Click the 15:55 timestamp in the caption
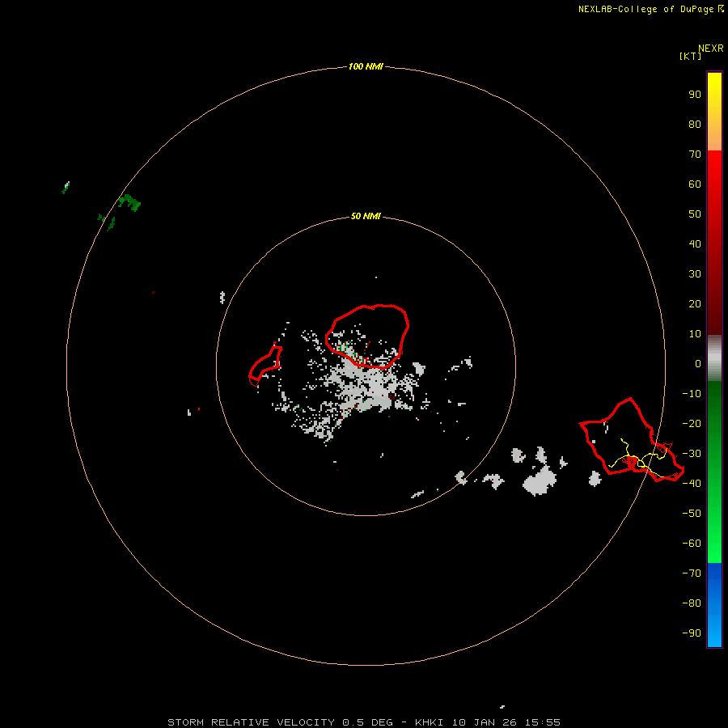This screenshot has width=728, height=728. coord(543,722)
